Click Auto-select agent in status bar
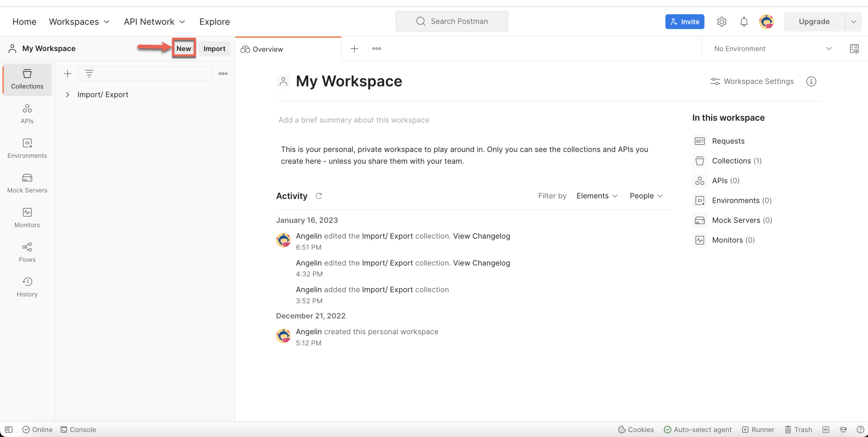This screenshot has height=437, width=868. [x=698, y=429]
